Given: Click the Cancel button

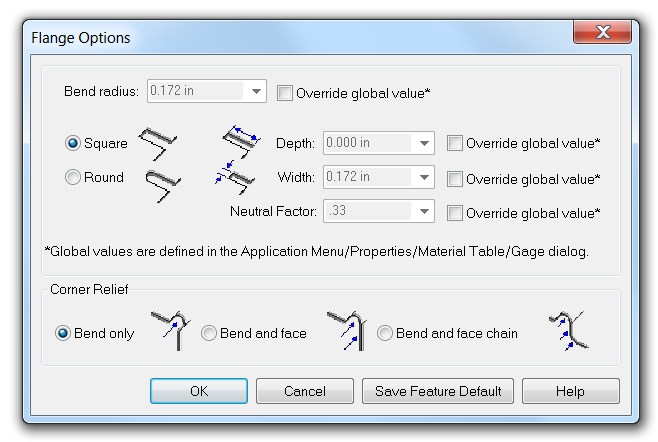Looking at the screenshot, I should 305,391.
